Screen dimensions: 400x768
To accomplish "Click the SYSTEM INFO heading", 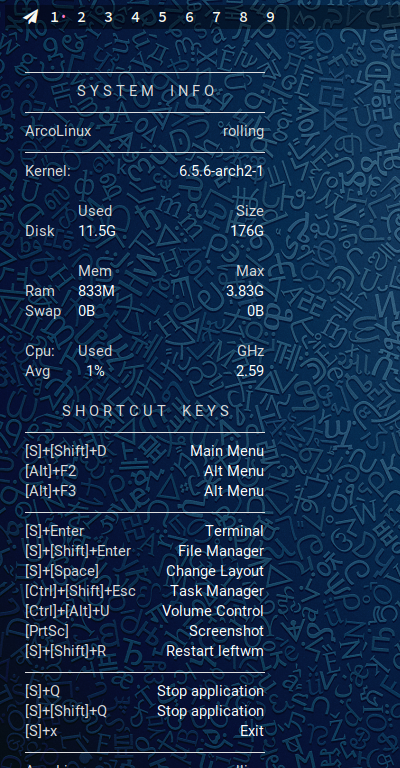I will [146, 91].
